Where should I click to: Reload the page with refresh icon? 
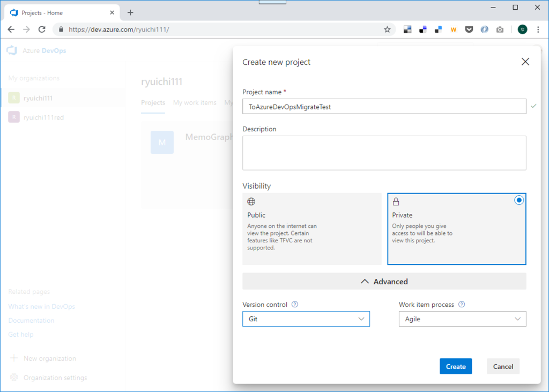(42, 29)
